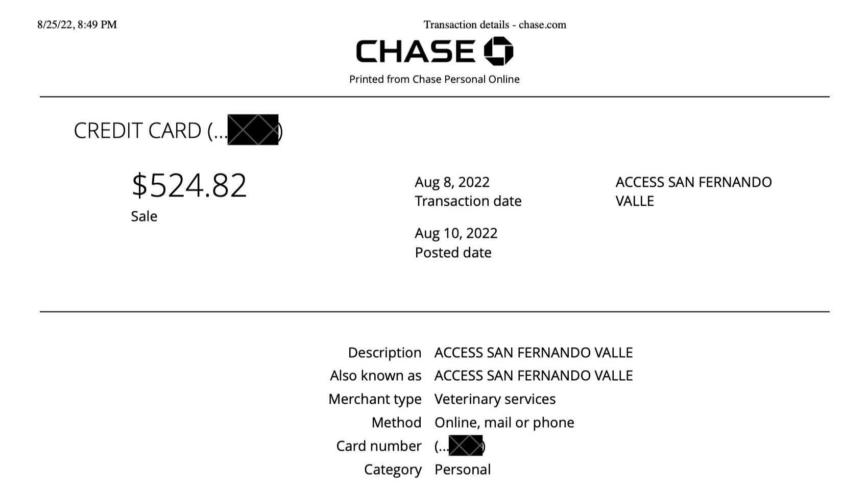The width and height of the screenshot is (868, 490).
Task: Click the "Posted date" label
Action: [x=453, y=253]
